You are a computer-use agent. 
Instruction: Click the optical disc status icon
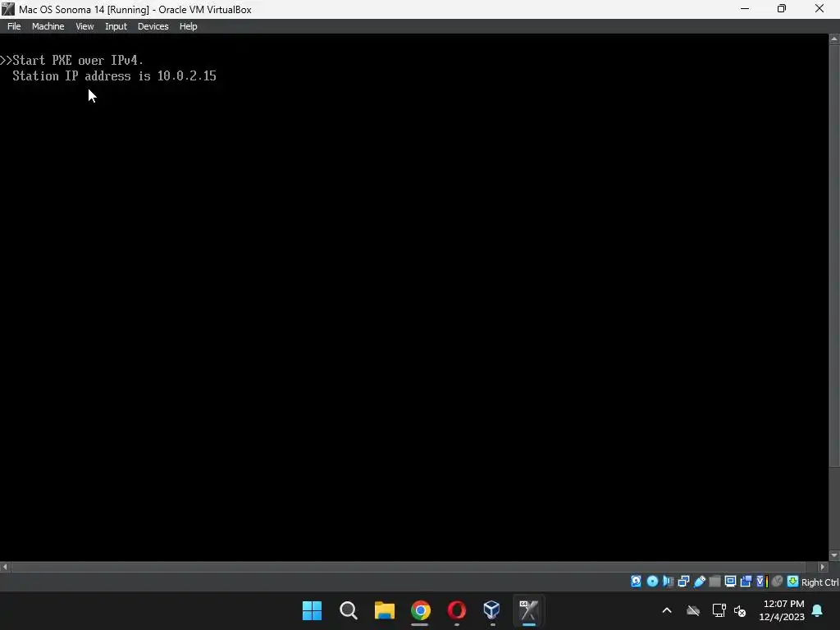coord(652,582)
